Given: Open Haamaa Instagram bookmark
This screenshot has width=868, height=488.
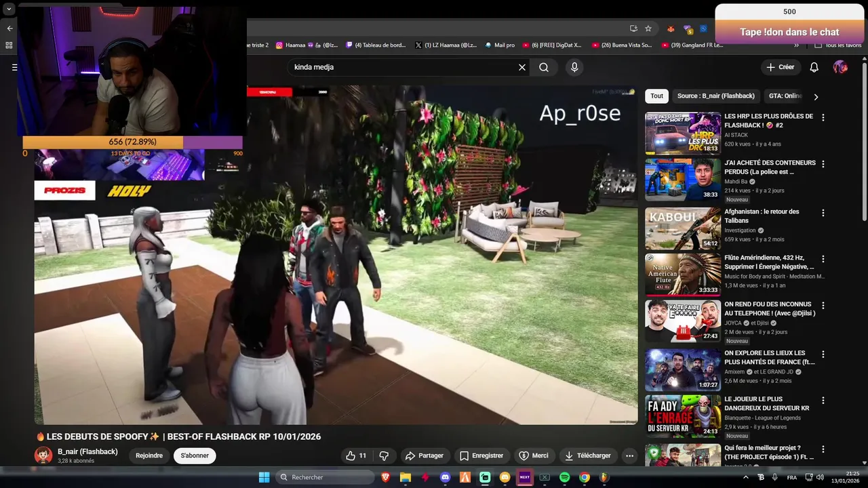Looking at the screenshot, I should pyautogui.click(x=307, y=45).
